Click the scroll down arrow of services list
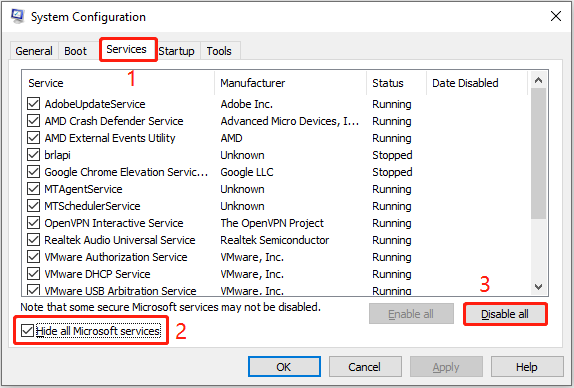 pos(538,287)
